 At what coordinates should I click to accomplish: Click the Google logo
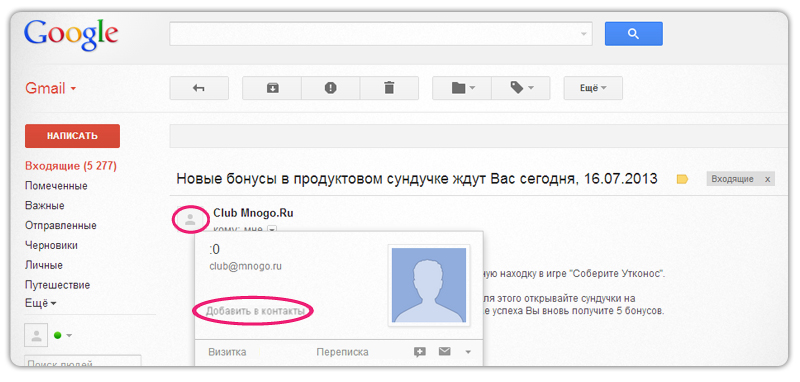point(71,34)
